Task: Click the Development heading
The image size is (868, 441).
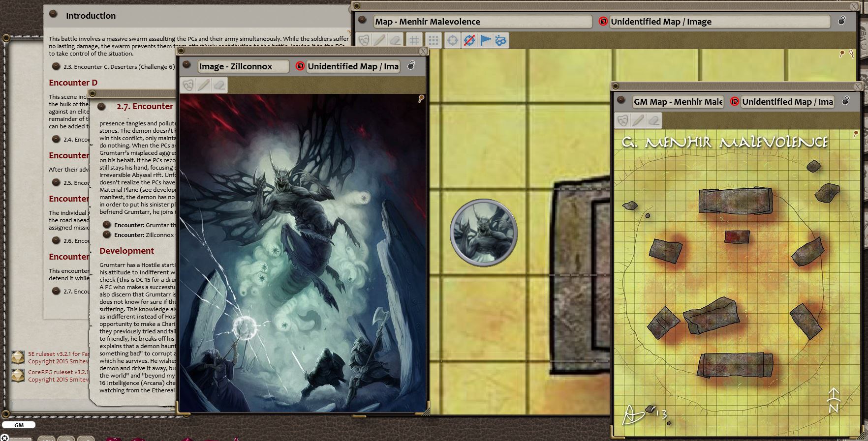Action: click(x=127, y=251)
